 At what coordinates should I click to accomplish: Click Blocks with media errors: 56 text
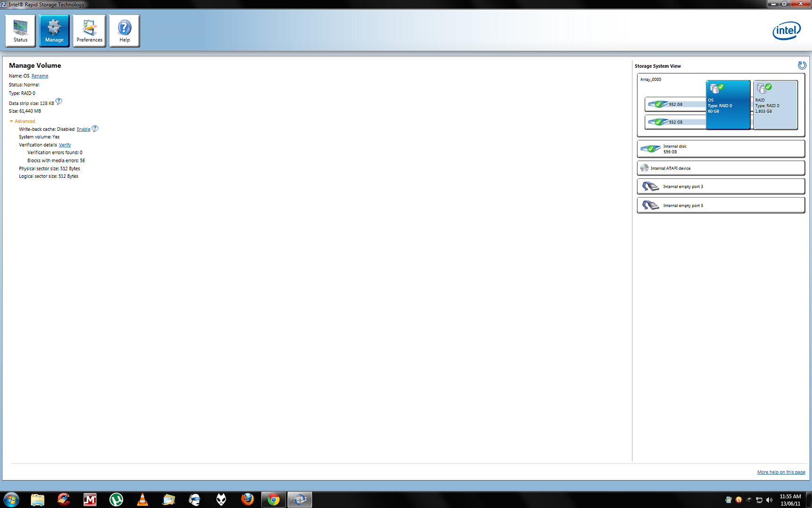tap(56, 161)
